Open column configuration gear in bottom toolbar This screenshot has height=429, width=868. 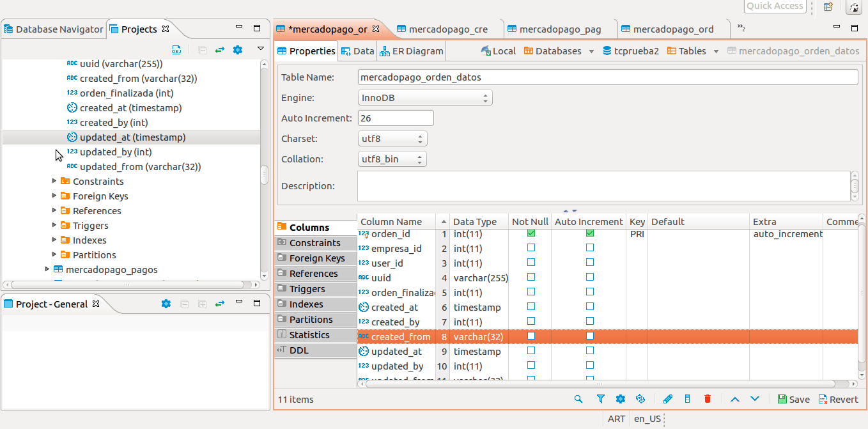[x=620, y=399]
